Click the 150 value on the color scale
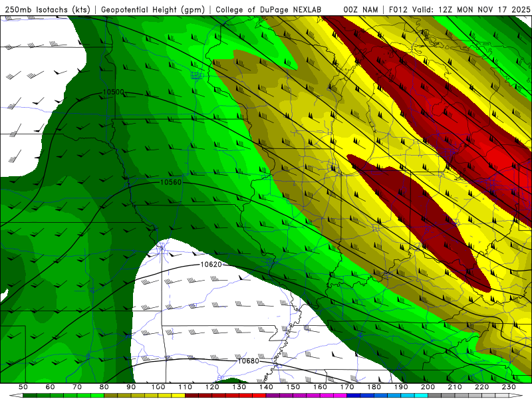532x399 pixels. coord(293,387)
